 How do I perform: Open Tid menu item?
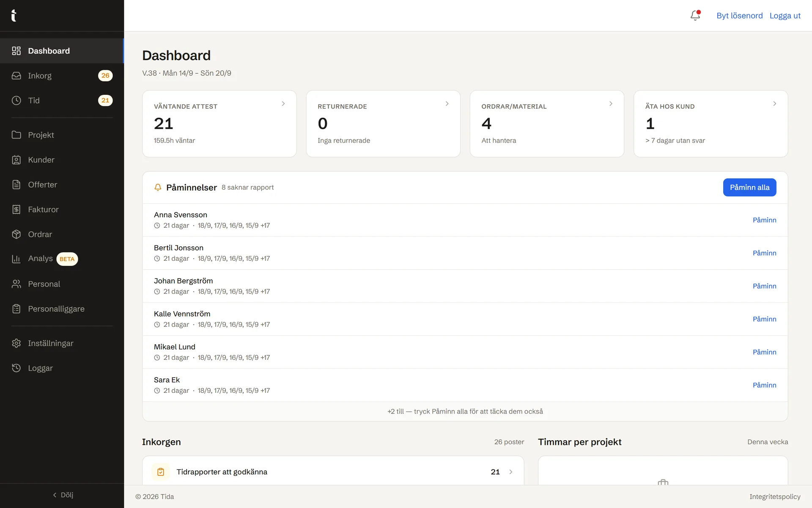(x=62, y=100)
